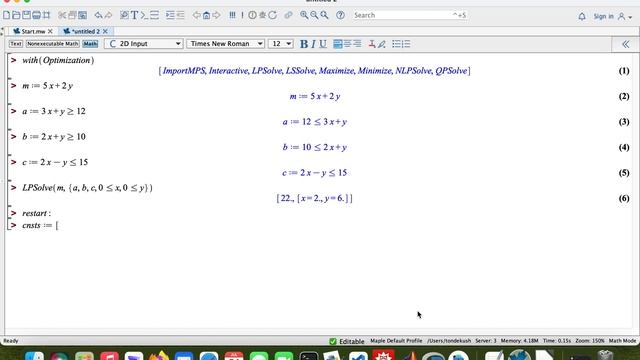Click the Maple Default Profile status entry
Image resolution: width=640 pixels, height=360 pixels.
coord(396,341)
